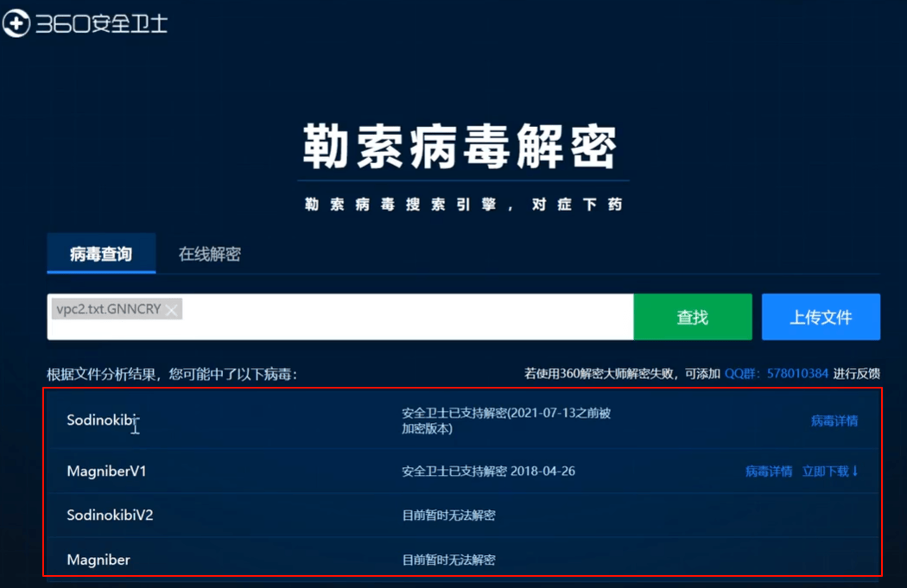The width and height of the screenshot is (907, 588).
Task: Click SodinokibiV2's 目前暂时无法解密 status
Action: 449,515
